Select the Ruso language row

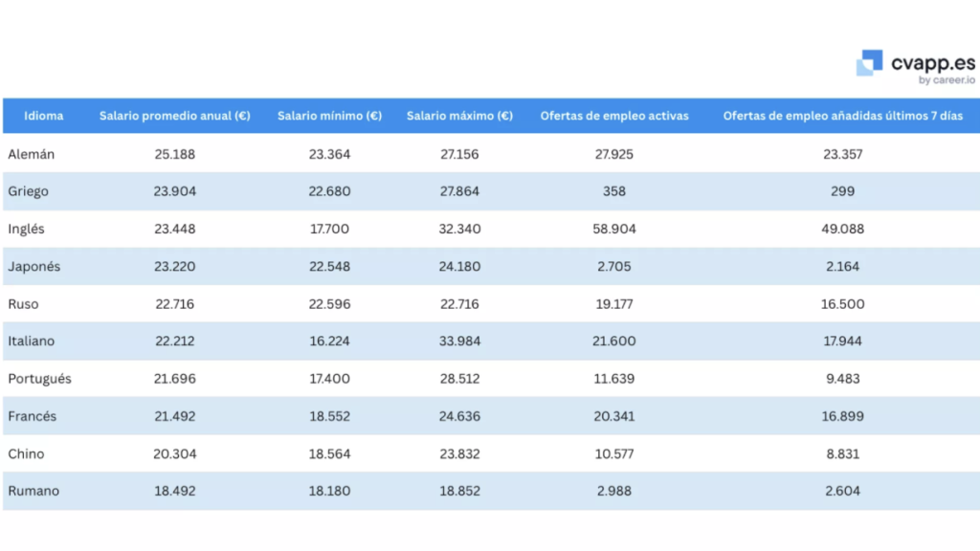[24, 303]
